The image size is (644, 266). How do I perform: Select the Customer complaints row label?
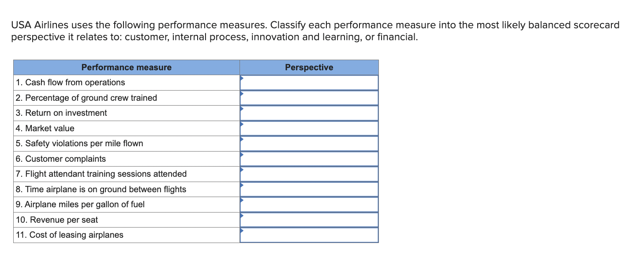(x=62, y=159)
